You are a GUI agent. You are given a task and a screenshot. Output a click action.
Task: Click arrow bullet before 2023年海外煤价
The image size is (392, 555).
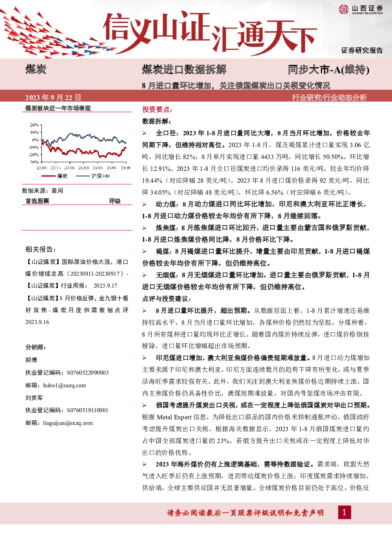pyautogui.click(x=145, y=464)
